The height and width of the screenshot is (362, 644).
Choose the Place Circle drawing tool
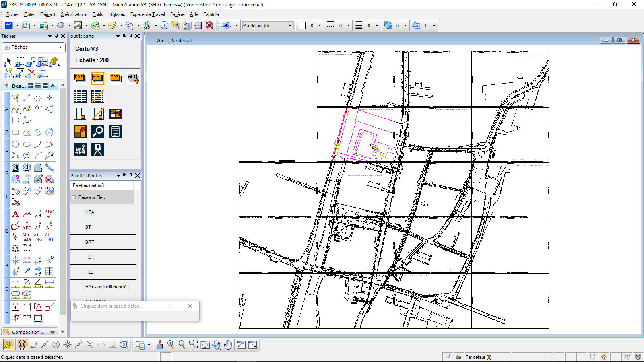coord(15,144)
